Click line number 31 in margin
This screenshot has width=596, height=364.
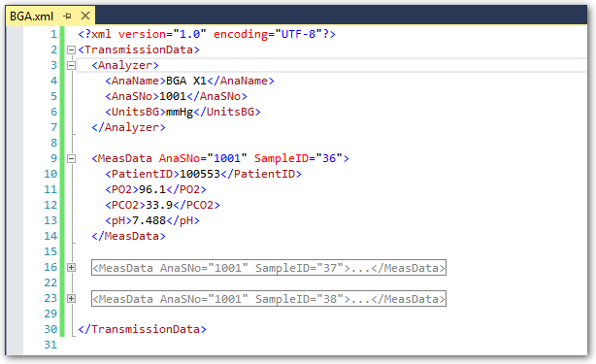point(50,345)
